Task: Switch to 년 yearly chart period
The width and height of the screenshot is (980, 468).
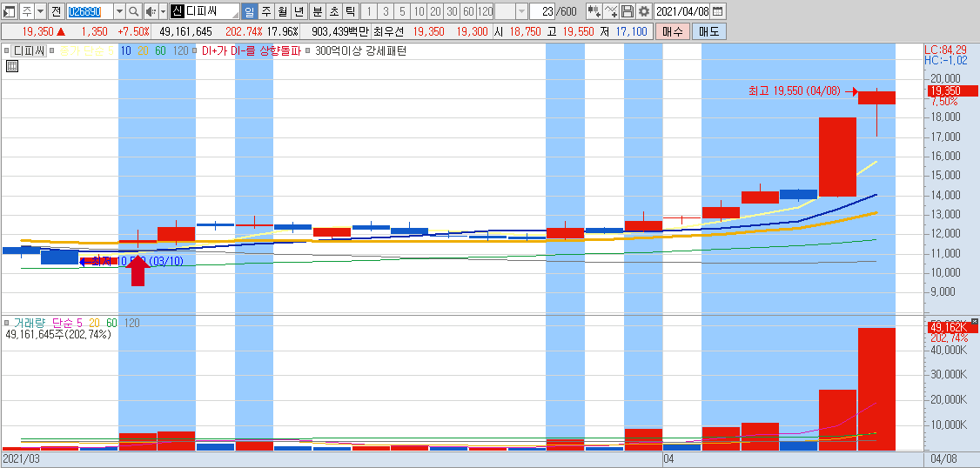Action: pyautogui.click(x=299, y=11)
